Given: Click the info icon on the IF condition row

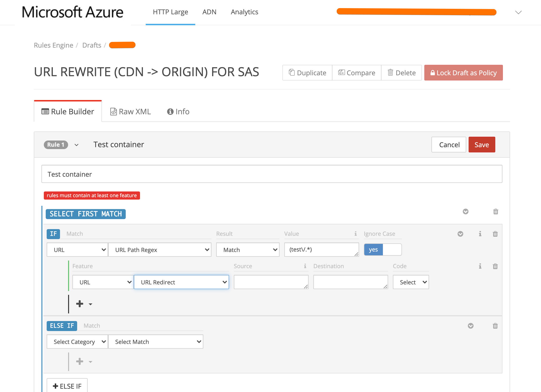Looking at the screenshot, I should (x=480, y=234).
